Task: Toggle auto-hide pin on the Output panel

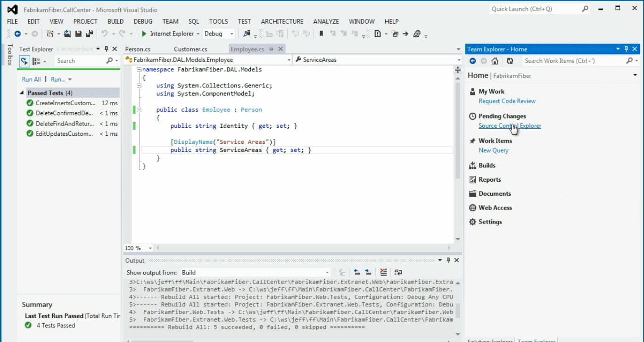Action: click(448, 260)
